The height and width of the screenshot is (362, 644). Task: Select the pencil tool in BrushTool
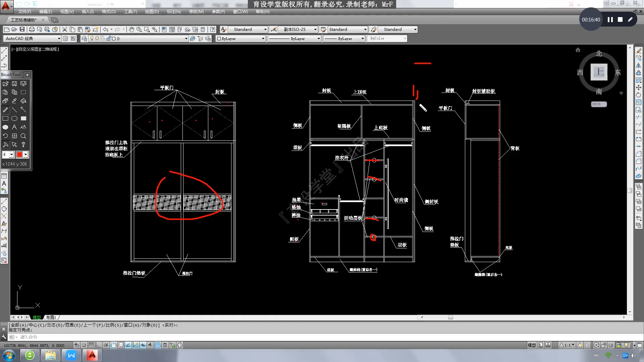[5, 110]
